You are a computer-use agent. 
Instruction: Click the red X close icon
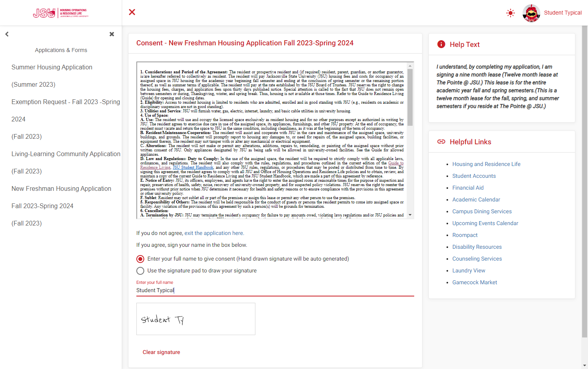[x=132, y=12]
